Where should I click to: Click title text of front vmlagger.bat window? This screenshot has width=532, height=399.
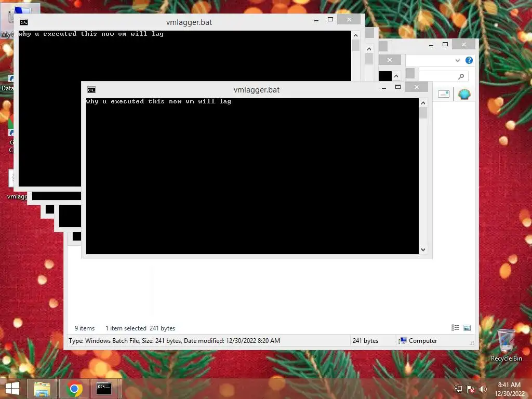pyautogui.click(x=257, y=90)
